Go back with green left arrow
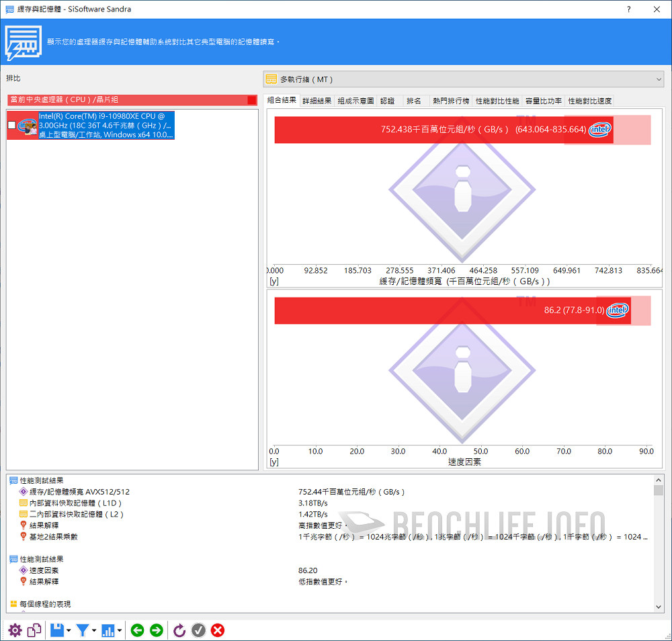Screen dimensions: 672x641 coord(137,630)
